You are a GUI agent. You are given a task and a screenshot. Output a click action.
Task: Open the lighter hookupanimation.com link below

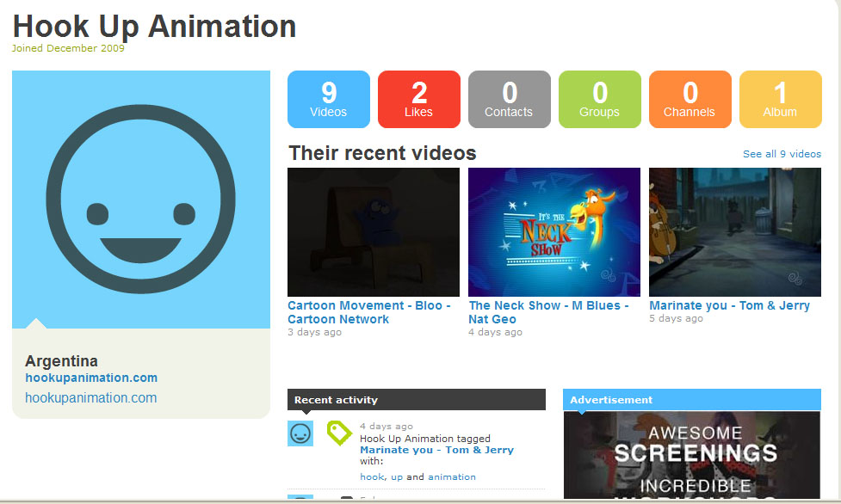click(91, 398)
